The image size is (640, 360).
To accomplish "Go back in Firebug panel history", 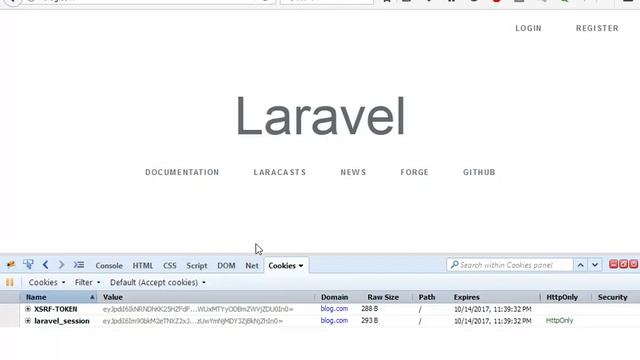I will click(x=45, y=265).
